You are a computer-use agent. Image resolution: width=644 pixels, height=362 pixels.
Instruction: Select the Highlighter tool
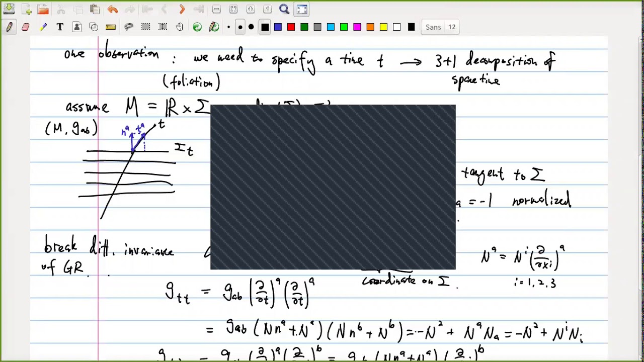43,27
